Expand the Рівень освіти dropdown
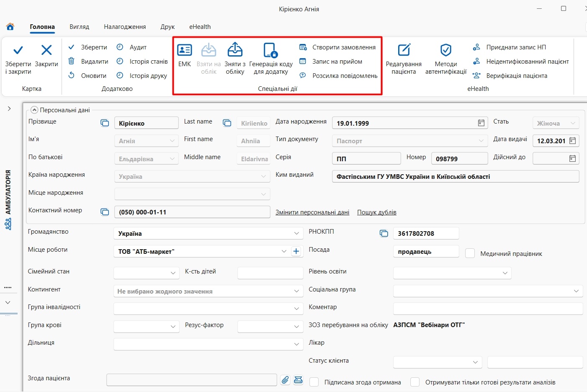The image size is (587, 392). (505, 273)
